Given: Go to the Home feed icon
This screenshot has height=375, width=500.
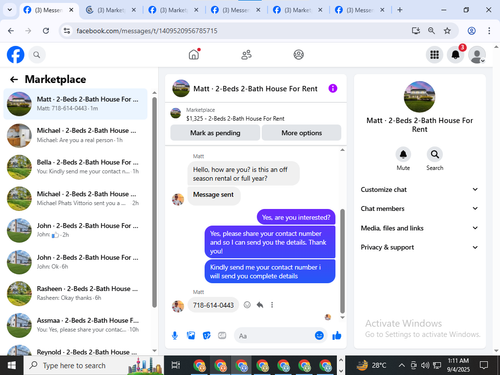Looking at the screenshot, I should coord(194,54).
